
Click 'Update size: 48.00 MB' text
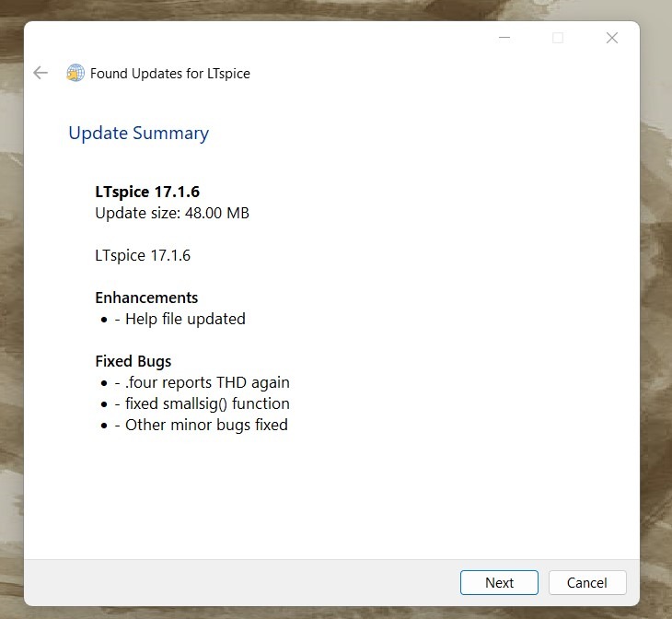172,213
